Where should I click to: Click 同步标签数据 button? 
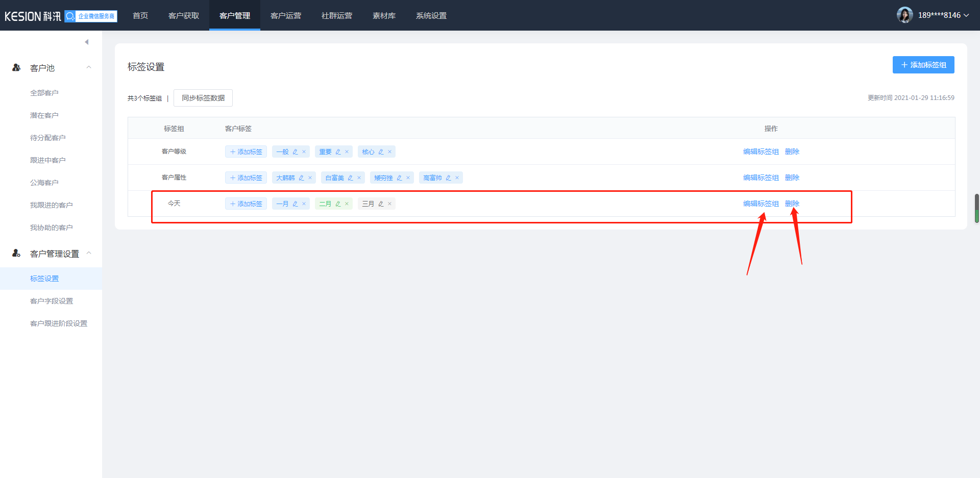[203, 98]
